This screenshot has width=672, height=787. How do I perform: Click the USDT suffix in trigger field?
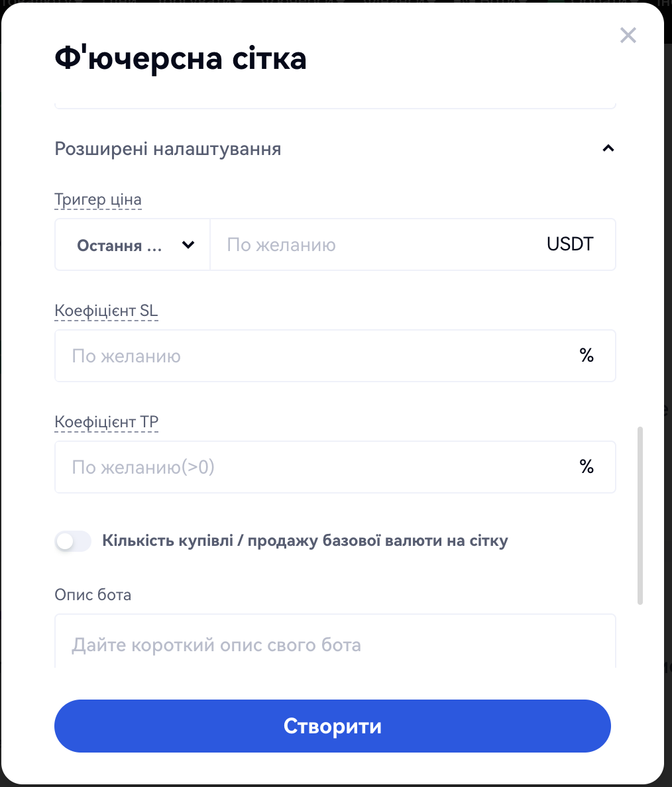[570, 244]
